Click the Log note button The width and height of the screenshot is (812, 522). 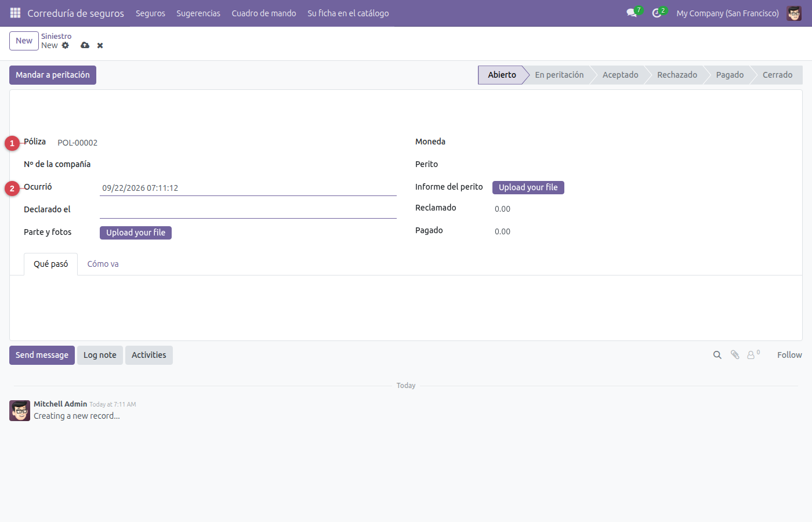[100, 355]
